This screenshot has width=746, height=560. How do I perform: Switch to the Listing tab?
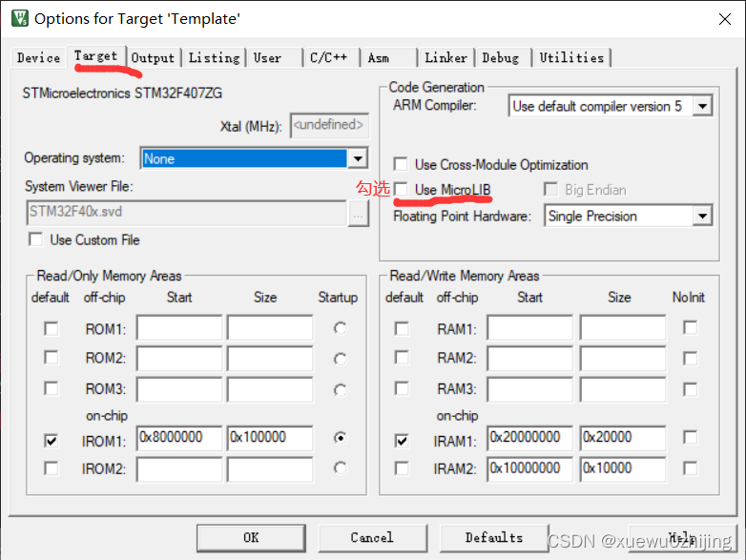click(x=214, y=57)
